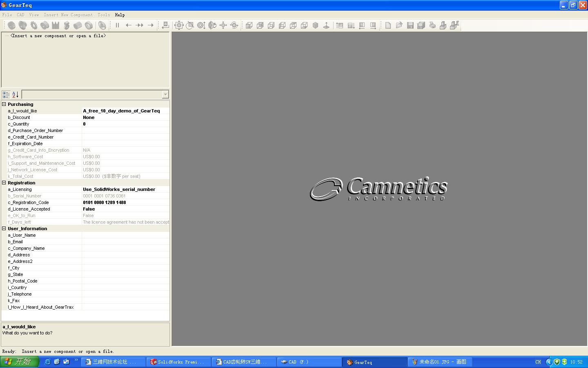588x368 pixels.
Task: Select the helical gear component icon
Action: point(22,25)
